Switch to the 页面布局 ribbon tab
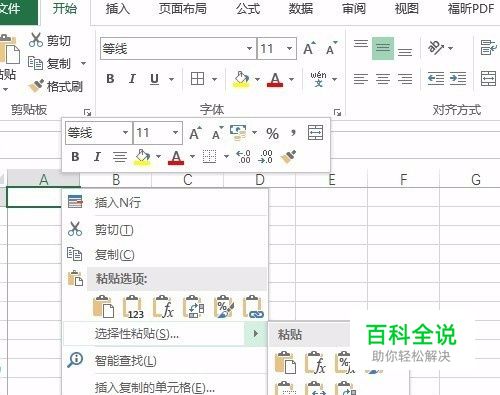The width and height of the screenshot is (500, 395). (x=183, y=9)
